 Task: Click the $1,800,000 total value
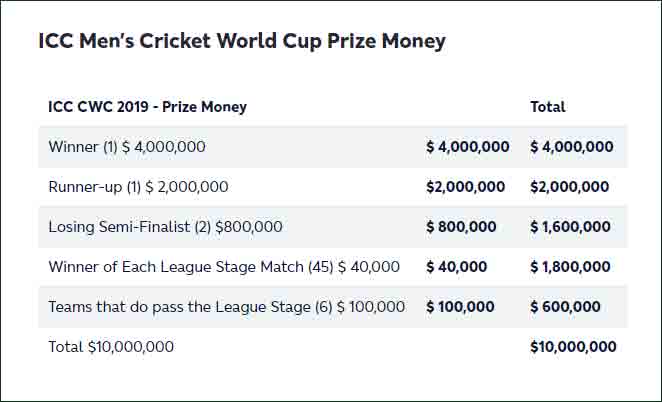click(570, 267)
